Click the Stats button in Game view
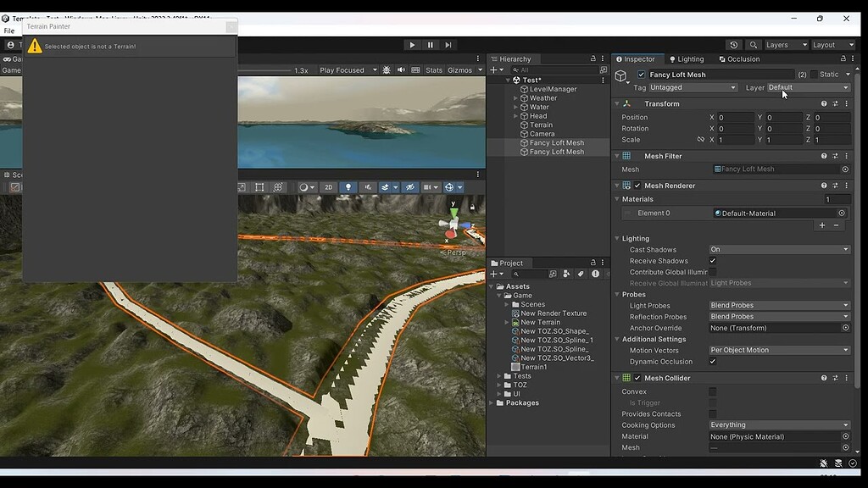Screen dimensions: 868x488 [434, 70]
